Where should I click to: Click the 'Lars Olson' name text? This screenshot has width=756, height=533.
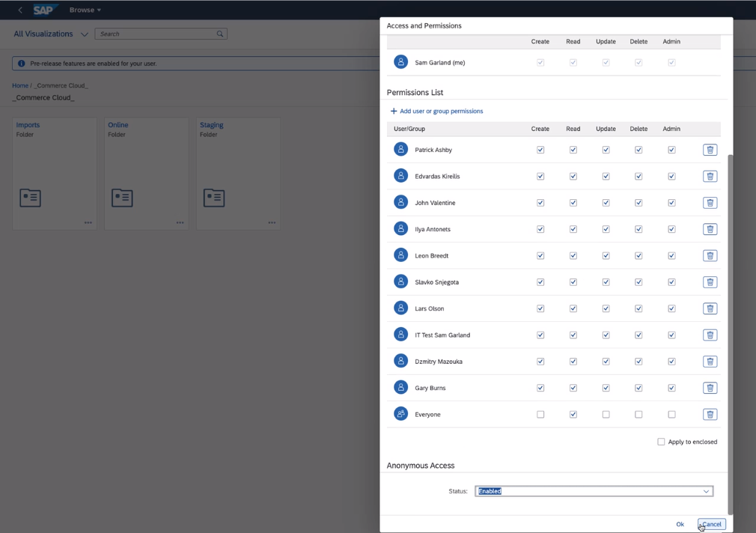coord(430,308)
